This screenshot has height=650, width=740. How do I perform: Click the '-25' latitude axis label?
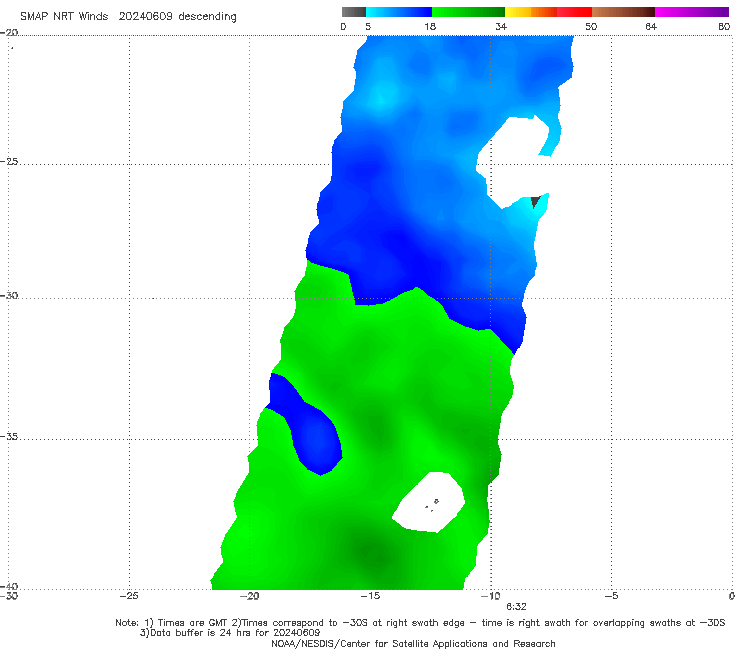(9, 161)
